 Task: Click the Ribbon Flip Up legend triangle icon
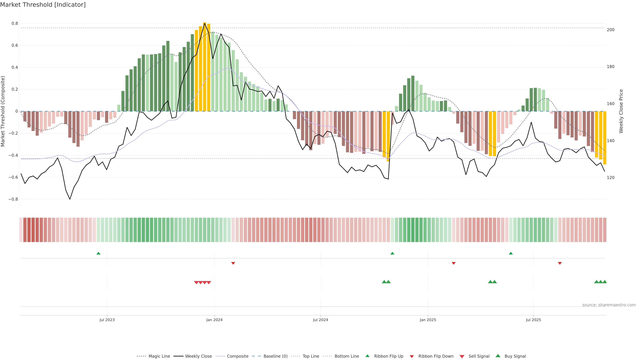click(x=367, y=356)
